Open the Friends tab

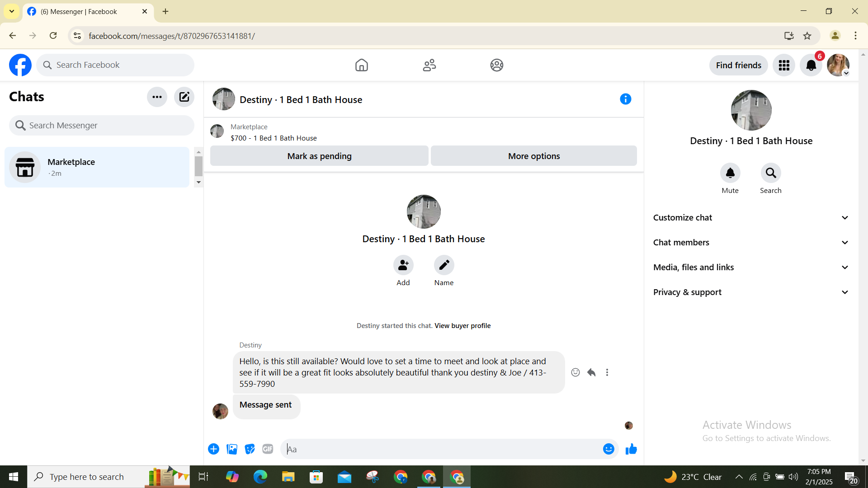tap(429, 65)
